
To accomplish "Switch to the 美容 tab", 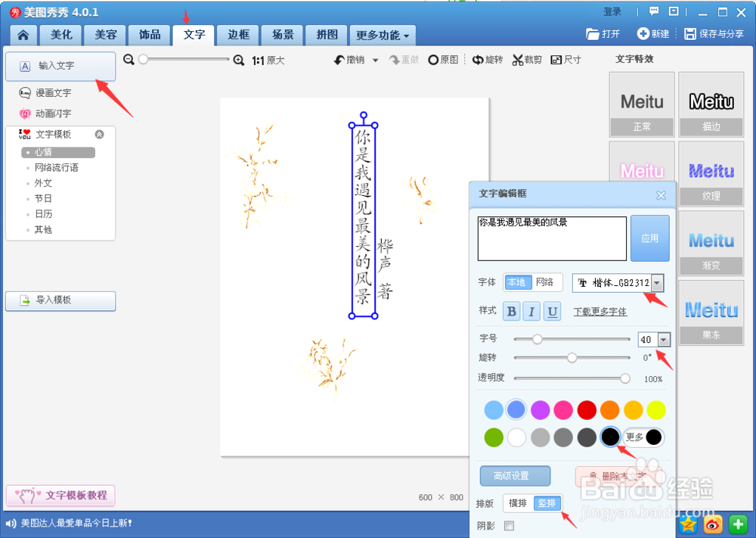I will [106, 35].
